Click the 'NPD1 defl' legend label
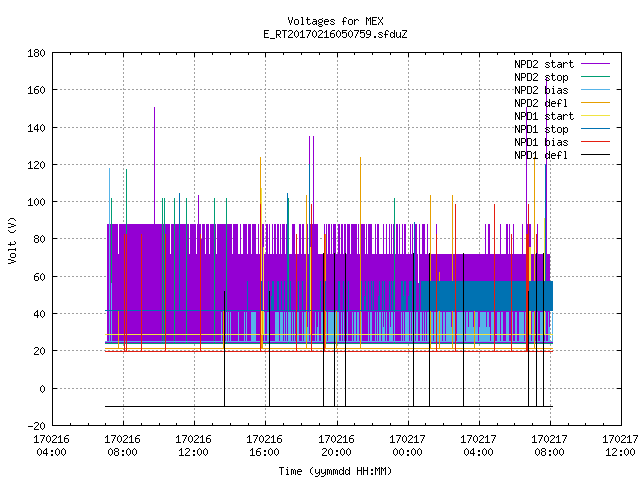 tap(541, 156)
